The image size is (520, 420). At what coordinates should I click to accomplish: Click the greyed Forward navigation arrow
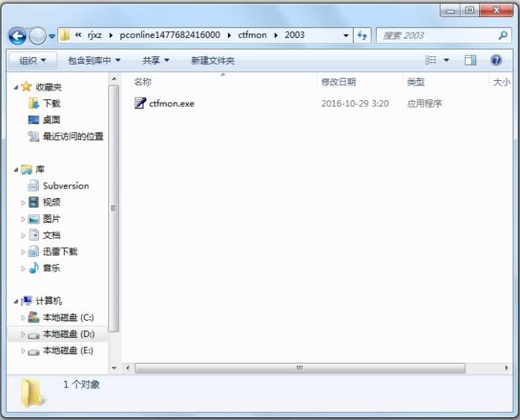[37, 36]
